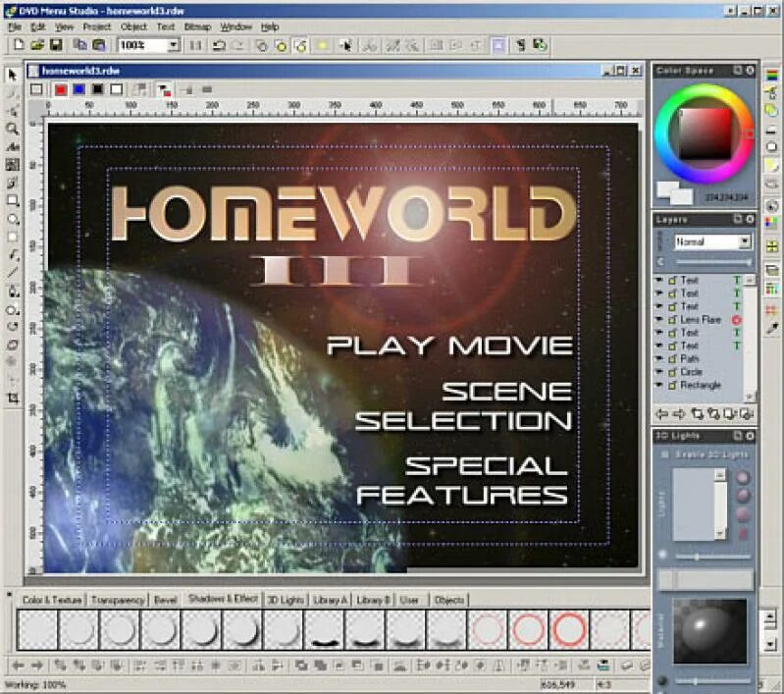Click the Save floppy disk icon
Viewport: 784px width, 694px height.
click(x=56, y=45)
